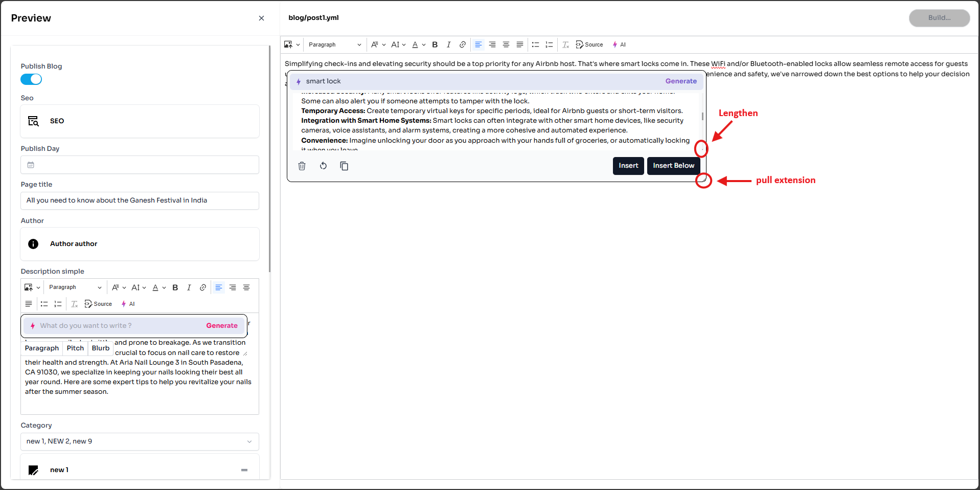Click the regenerate icon in AI popup
The height and width of the screenshot is (490, 980).
323,166
